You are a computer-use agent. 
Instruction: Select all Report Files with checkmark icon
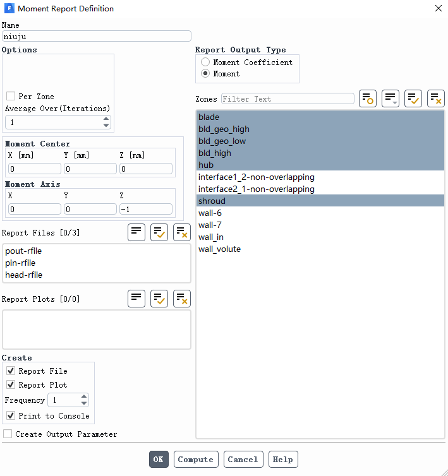pyautogui.click(x=159, y=232)
